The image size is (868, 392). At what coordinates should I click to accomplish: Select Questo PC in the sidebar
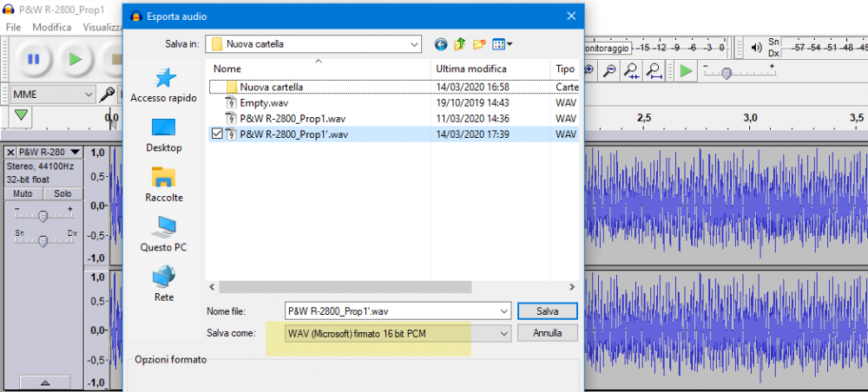pos(163,234)
